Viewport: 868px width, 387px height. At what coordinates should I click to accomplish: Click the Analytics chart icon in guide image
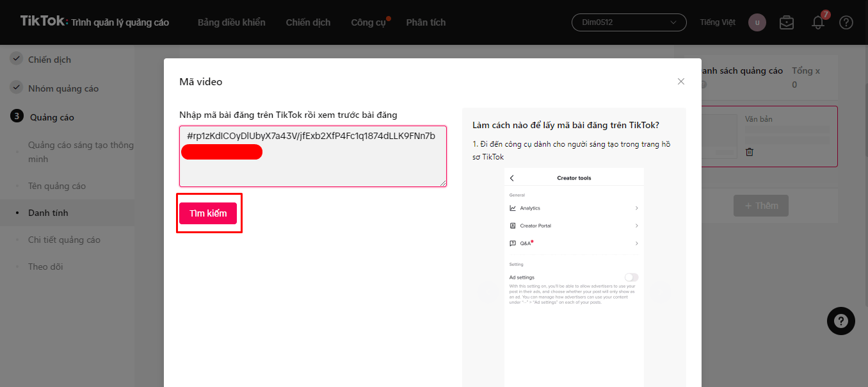[x=513, y=208]
